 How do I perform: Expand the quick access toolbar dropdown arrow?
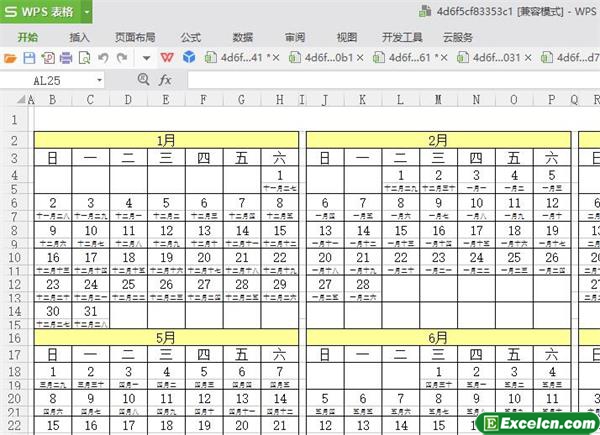coord(146,59)
